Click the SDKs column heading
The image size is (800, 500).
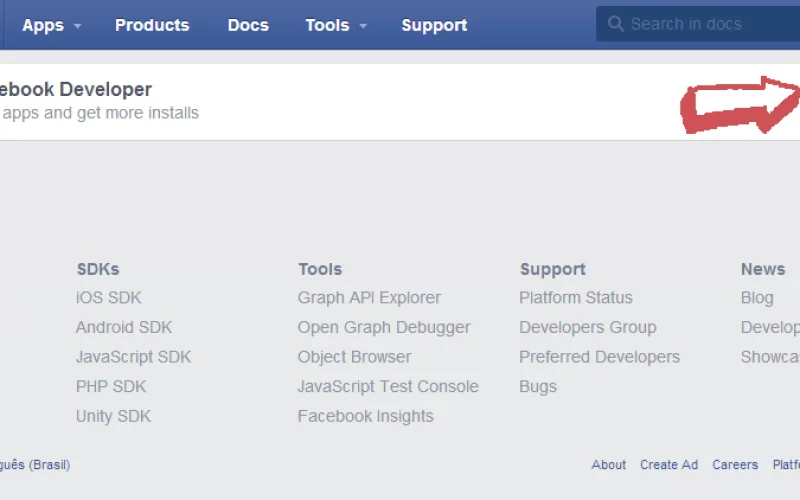98,269
